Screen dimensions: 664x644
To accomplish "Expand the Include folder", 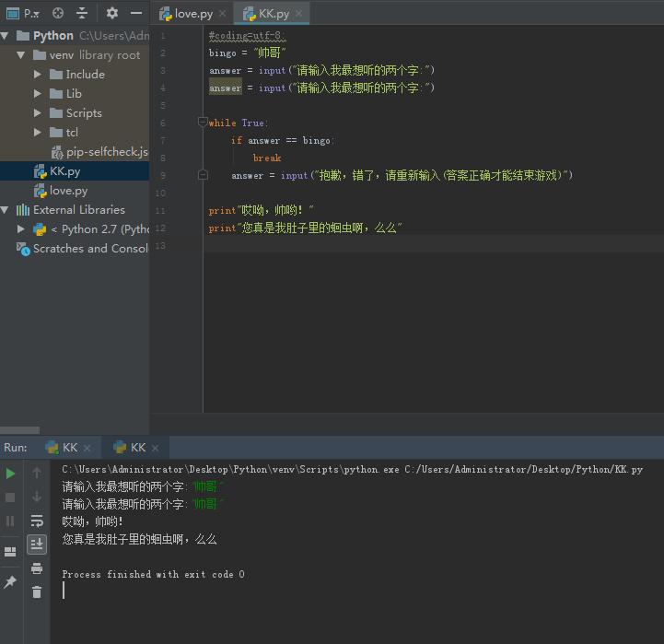I will [37, 75].
